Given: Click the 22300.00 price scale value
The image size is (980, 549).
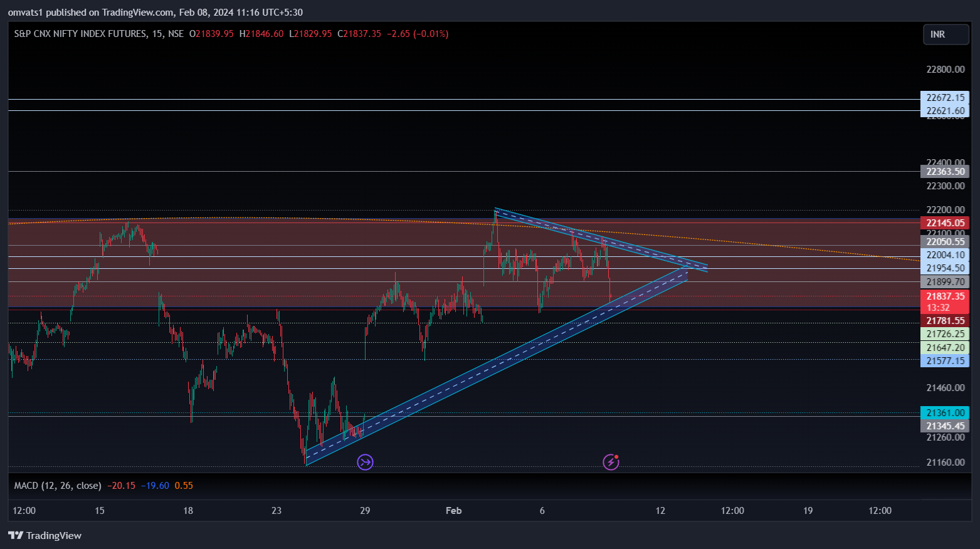Looking at the screenshot, I should pyautogui.click(x=945, y=186).
